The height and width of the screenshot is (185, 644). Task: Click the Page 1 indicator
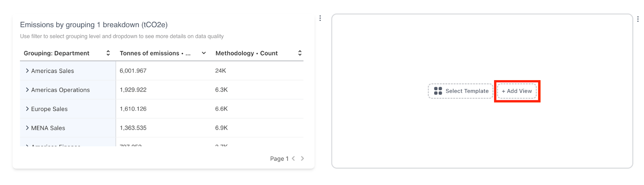point(279,159)
